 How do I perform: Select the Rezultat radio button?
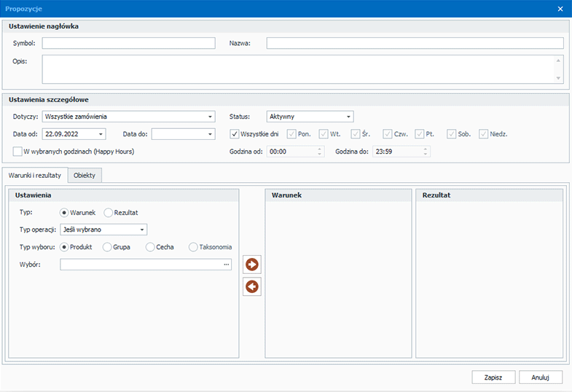click(x=109, y=213)
